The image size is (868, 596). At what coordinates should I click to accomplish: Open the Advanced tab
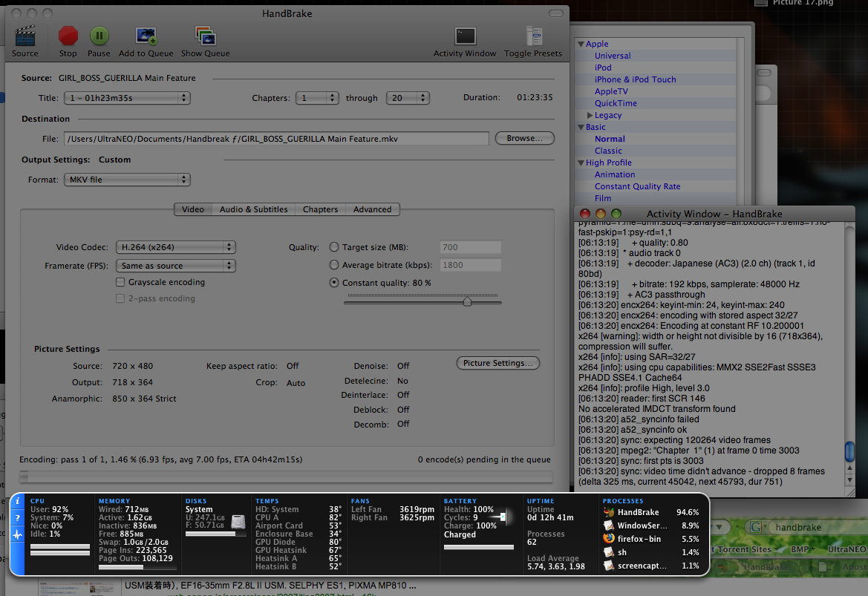(x=372, y=209)
